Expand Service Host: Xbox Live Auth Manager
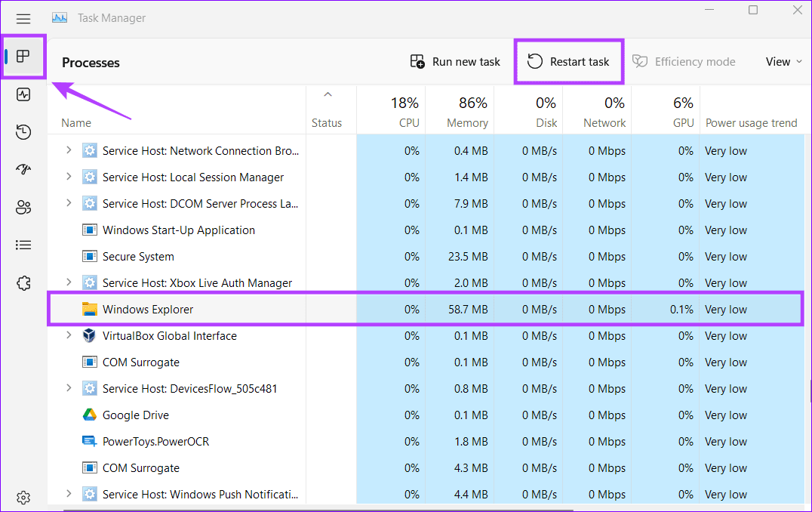The image size is (812, 512). (x=69, y=282)
